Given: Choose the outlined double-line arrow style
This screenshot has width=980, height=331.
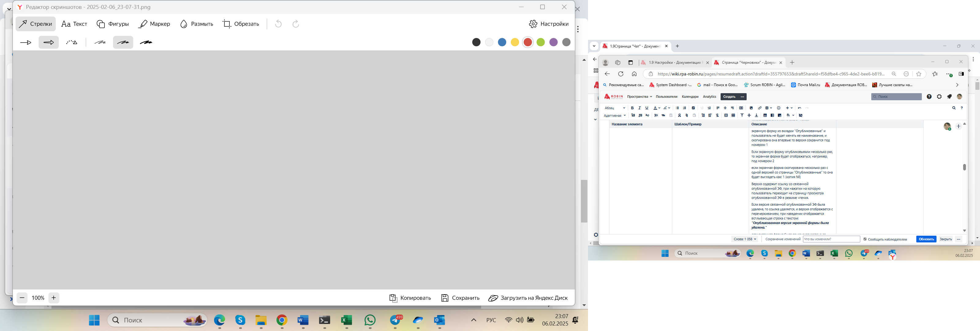Looking at the screenshot, I should coord(49,42).
